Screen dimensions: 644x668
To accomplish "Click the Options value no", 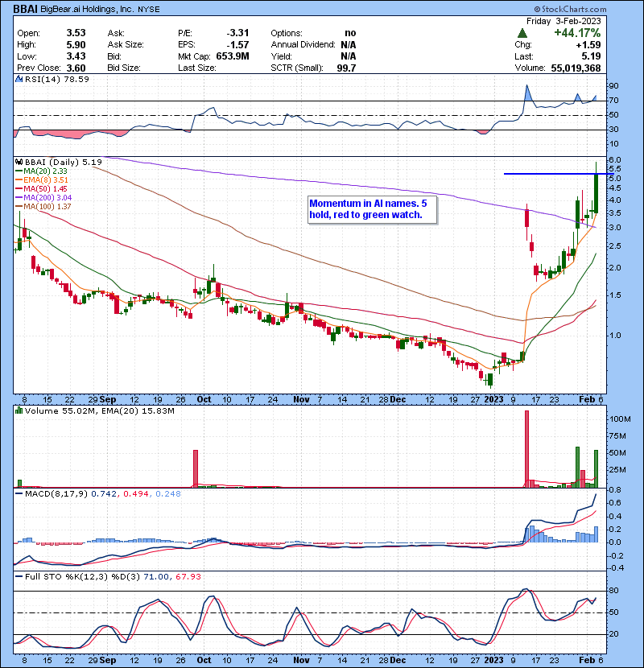I will point(350,33).
